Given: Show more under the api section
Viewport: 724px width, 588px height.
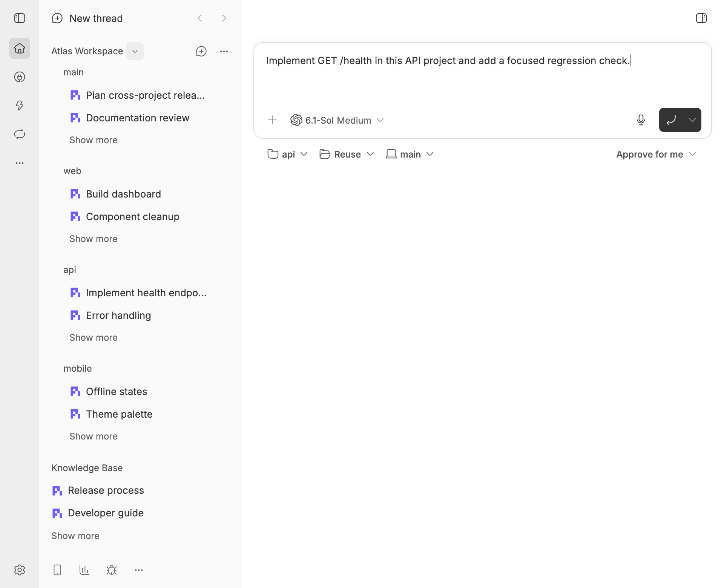Looking at the screenshot, I should pyautogui.click(x=94, y=337).
